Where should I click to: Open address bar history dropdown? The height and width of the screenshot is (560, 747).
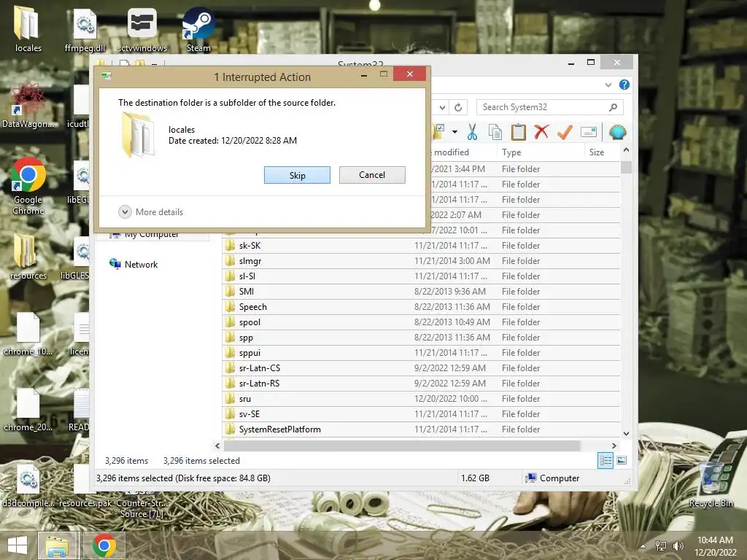(x=443, y=107)
